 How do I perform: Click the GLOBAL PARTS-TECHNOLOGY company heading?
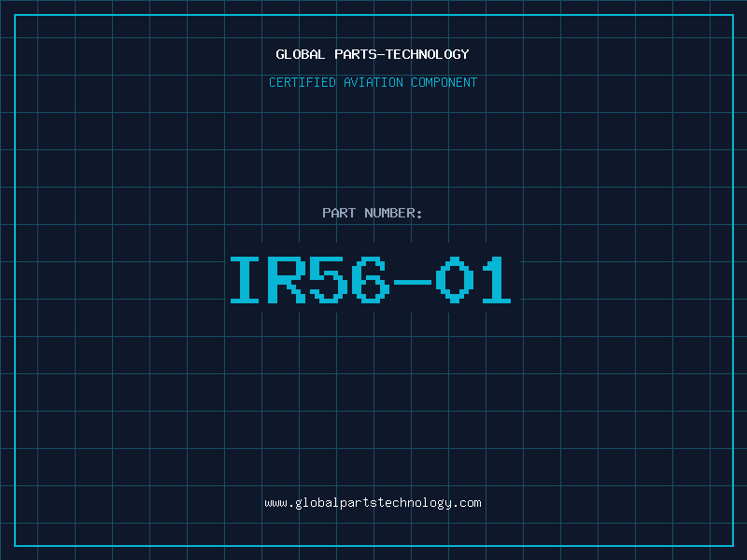[373, 54]
